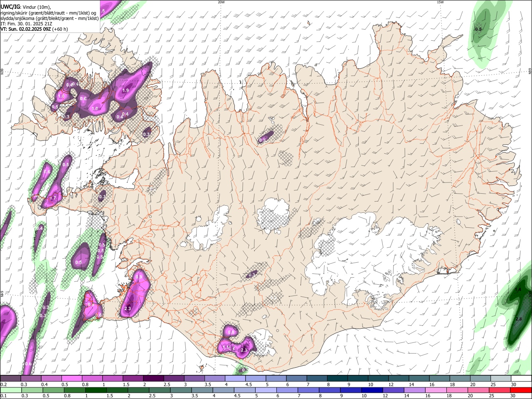
Task: Select the lavender upper-row swatch at 4
Action: point(235,379)
